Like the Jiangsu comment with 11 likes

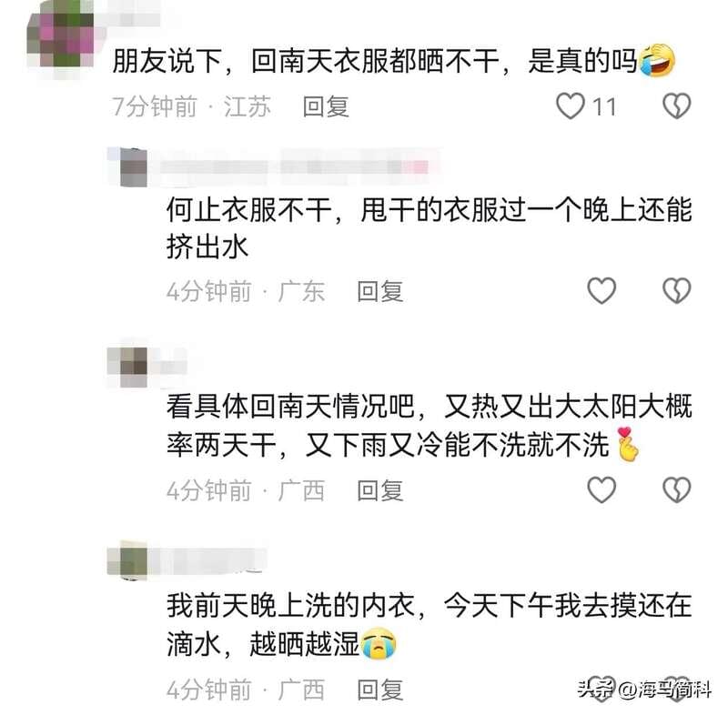[x=571, y=106]
